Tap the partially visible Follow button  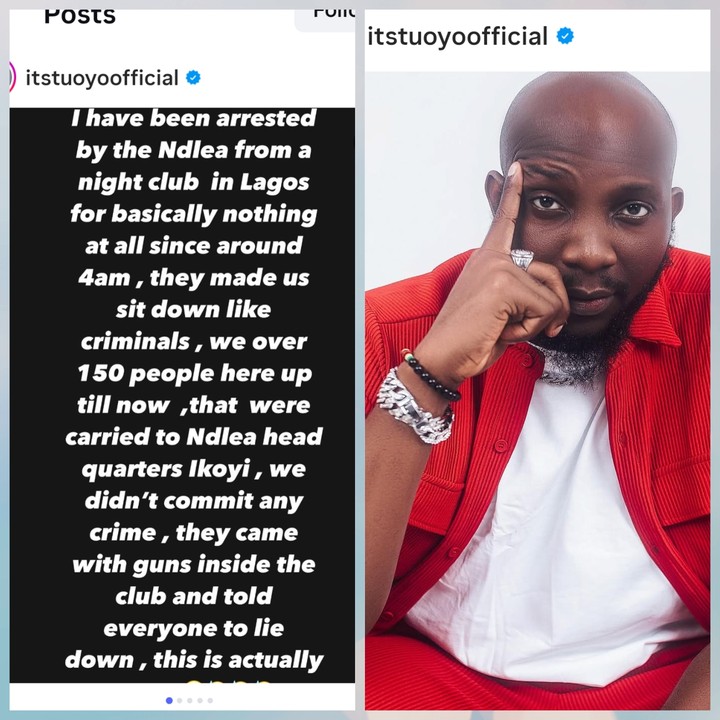pos(325,20)
